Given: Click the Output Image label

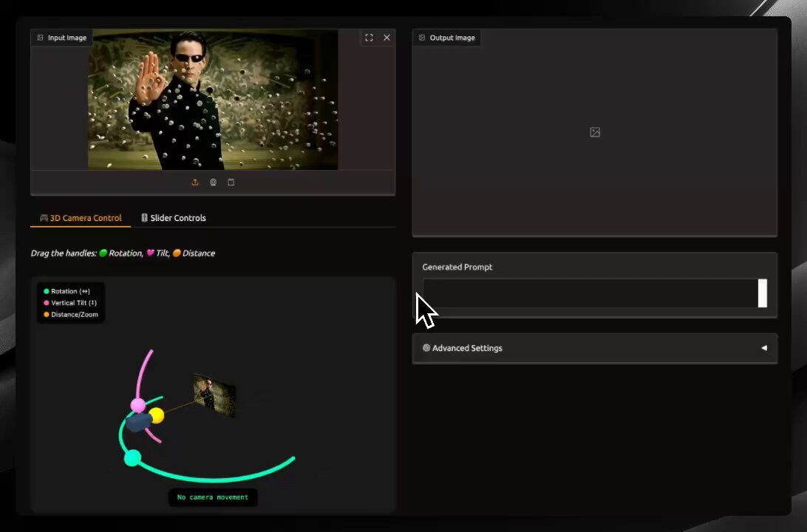Looking at the screenshot, I should (446, 38).
